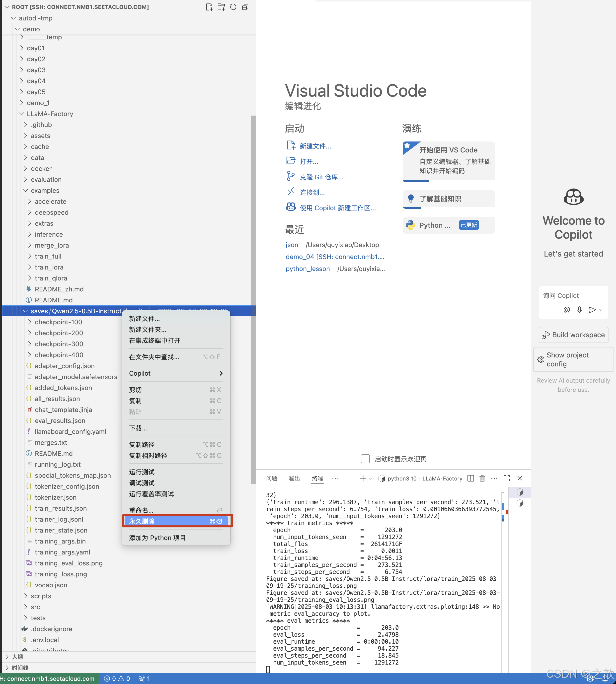
Task: Maximize the terminal panel size
Action: (x=507, y=478)
